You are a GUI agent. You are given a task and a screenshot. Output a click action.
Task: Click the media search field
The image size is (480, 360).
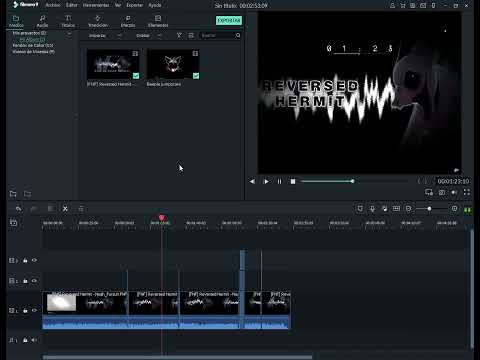[x=217, y=35]
